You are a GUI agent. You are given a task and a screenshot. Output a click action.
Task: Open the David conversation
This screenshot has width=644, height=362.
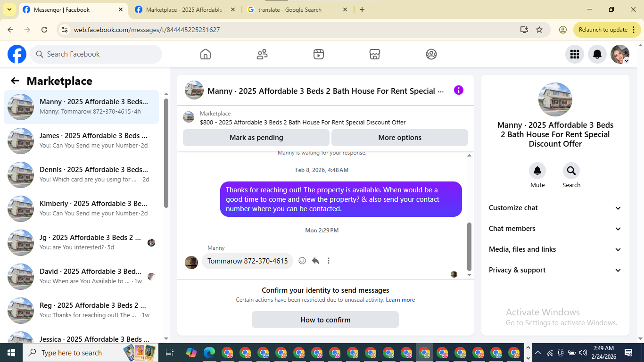pos(82,276)
